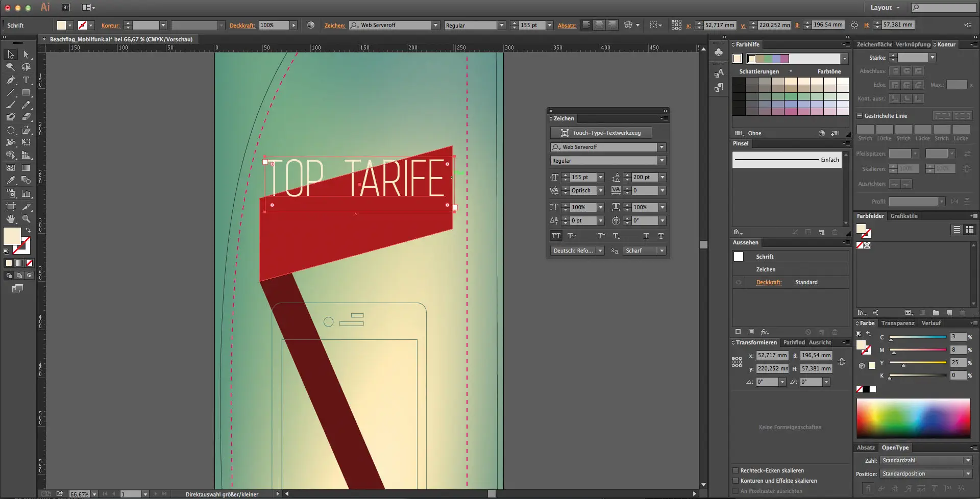Switch to the Transparenz tab

[897, 323]
